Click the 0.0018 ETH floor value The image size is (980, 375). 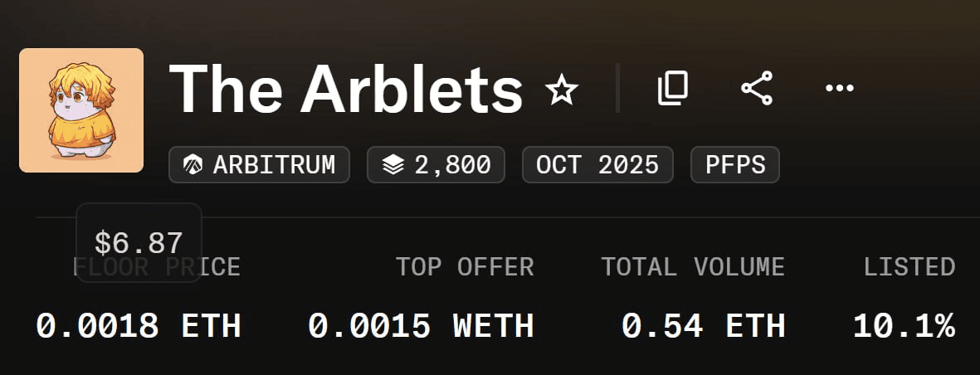[x=139, y=326]
